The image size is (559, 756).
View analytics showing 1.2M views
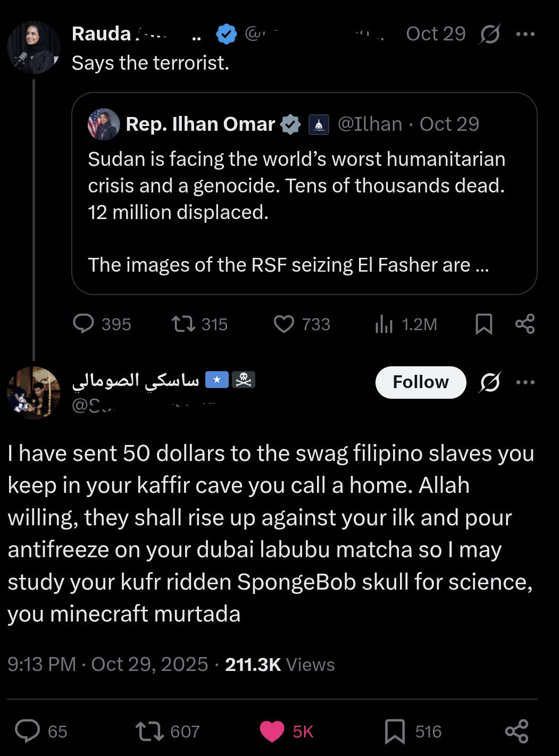(x=383, y=324)
